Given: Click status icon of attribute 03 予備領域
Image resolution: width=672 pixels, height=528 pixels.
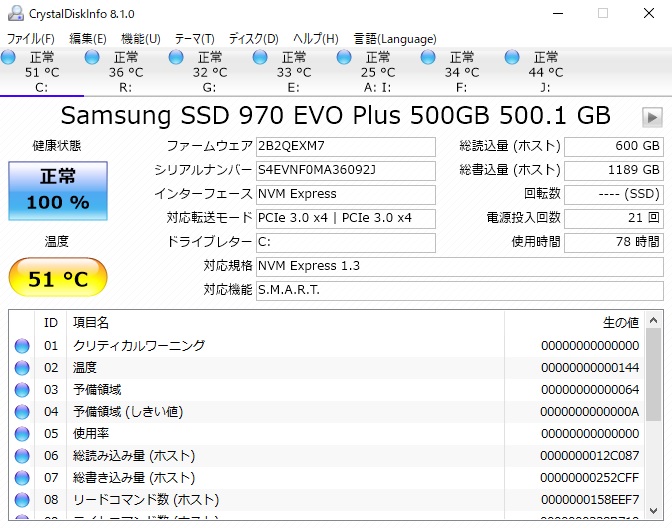Looking at the screenshot, I should pos(22,390).
